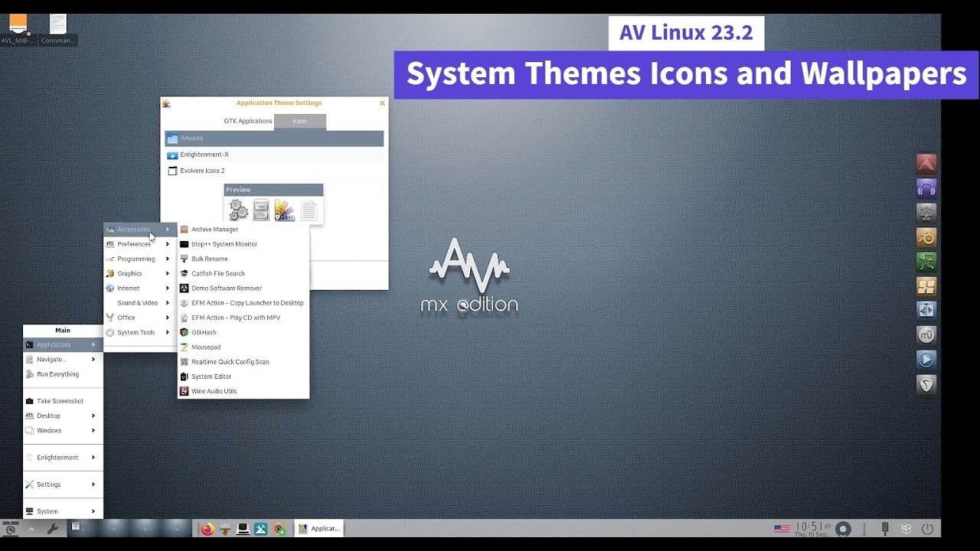980x551 pixels.
Task: Expand the System Tools submenu
Action: pyautogui.click(x=139, y=332)
